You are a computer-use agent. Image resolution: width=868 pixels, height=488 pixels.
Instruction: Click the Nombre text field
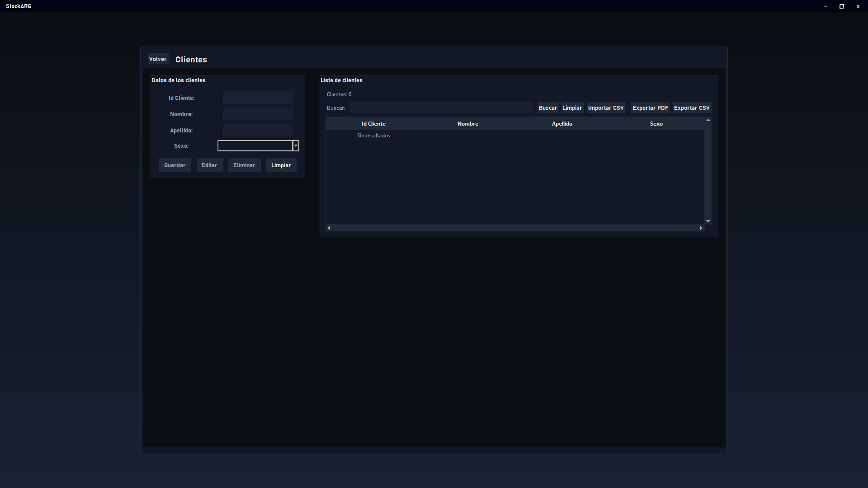(x=258, y=114)
